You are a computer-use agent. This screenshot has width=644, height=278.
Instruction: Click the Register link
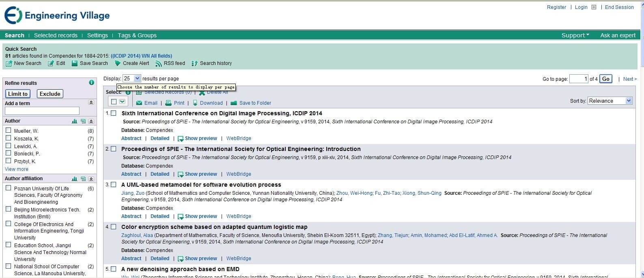click(556, 7)
